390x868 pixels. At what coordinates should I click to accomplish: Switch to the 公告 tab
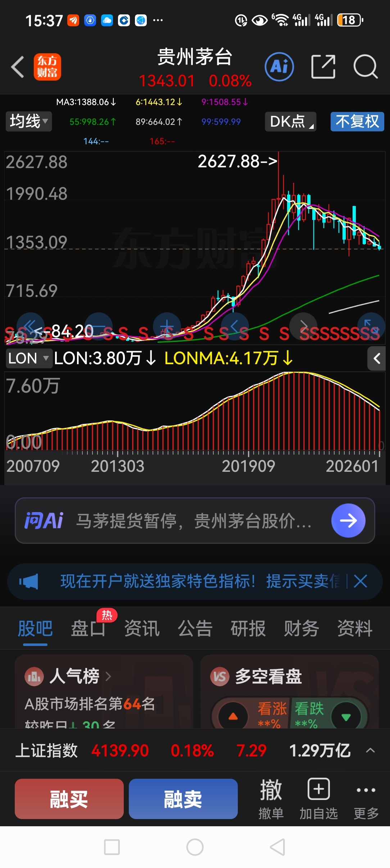[195, 629]
